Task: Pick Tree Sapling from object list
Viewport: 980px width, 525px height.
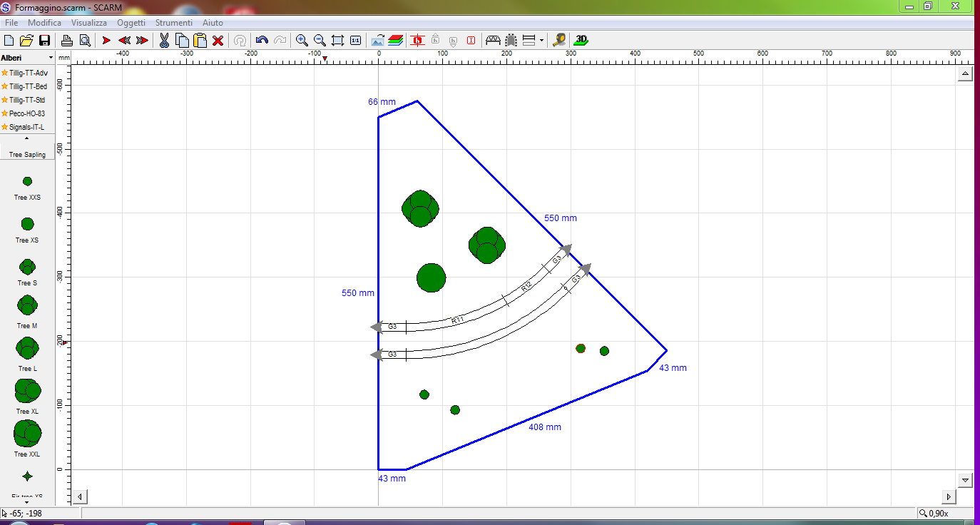Action: [x=27, y=154]
